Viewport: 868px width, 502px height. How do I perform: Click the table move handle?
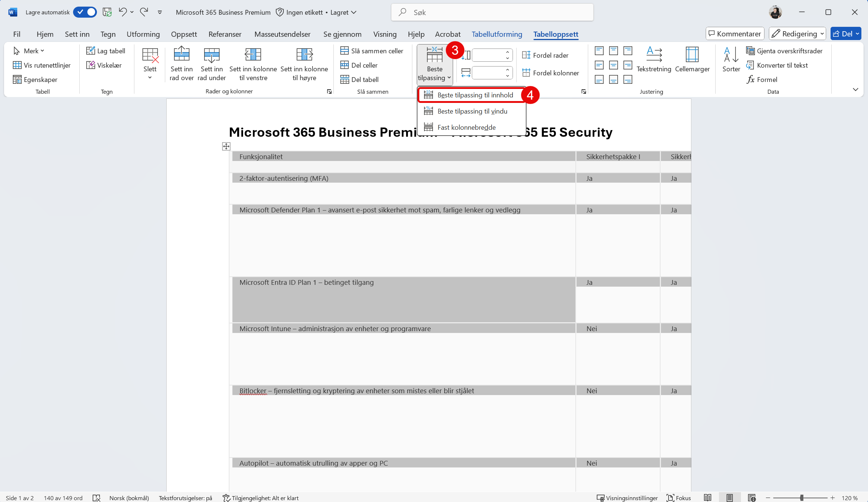click(226, 146)
